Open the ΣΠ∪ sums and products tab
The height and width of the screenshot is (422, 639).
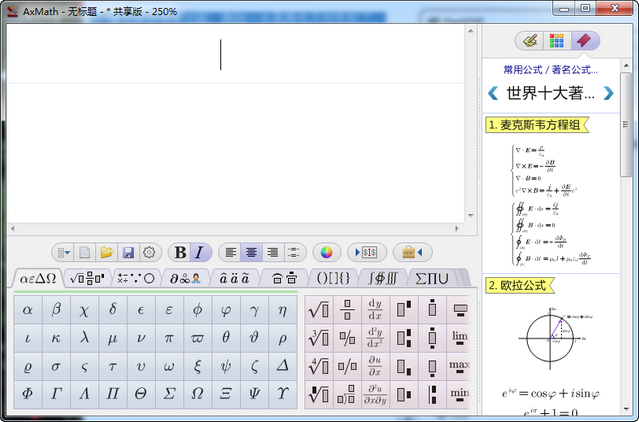[x=432, y=278]
